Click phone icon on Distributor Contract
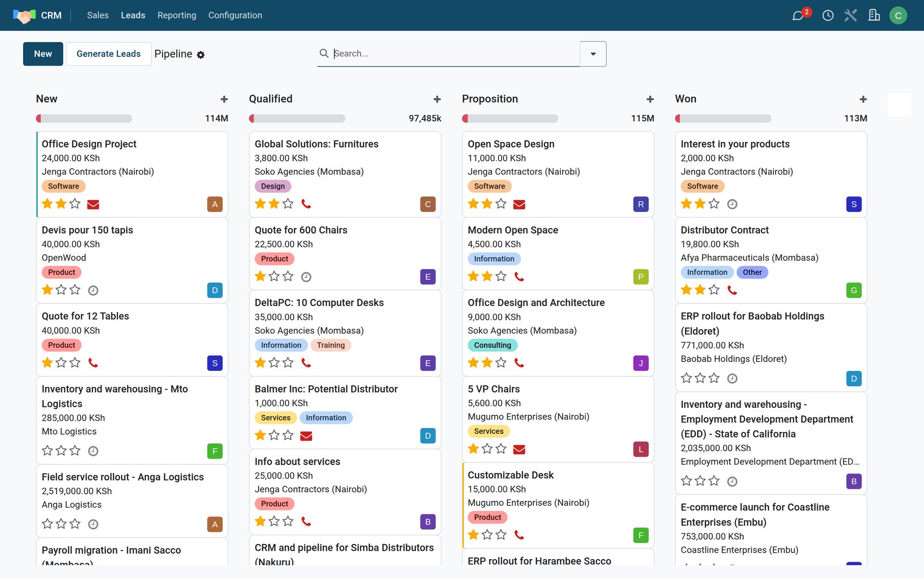 pos(732,290)
